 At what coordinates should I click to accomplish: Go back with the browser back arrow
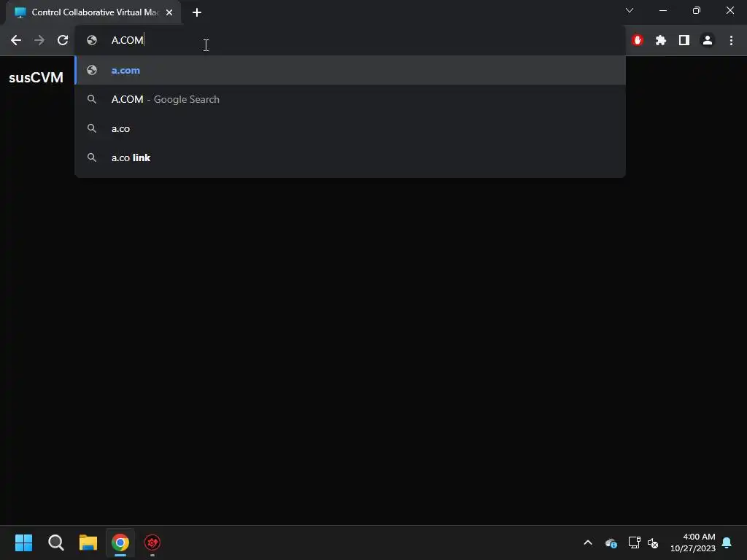(16, 41)
